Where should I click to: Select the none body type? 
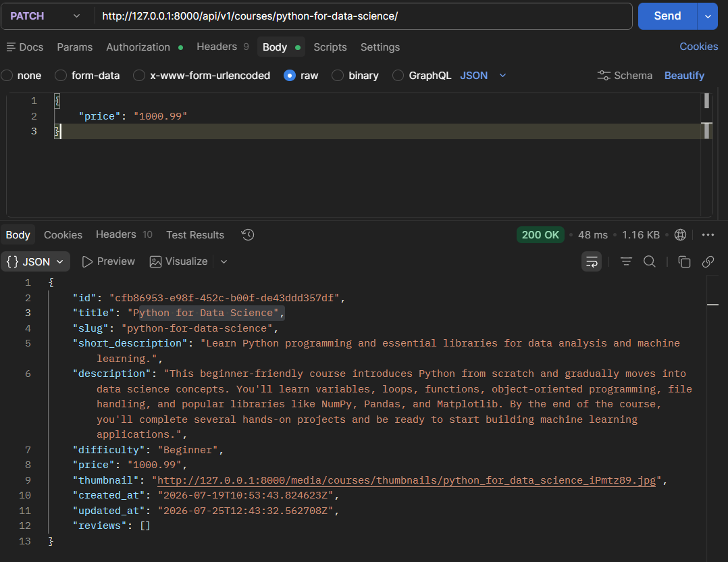22,75
